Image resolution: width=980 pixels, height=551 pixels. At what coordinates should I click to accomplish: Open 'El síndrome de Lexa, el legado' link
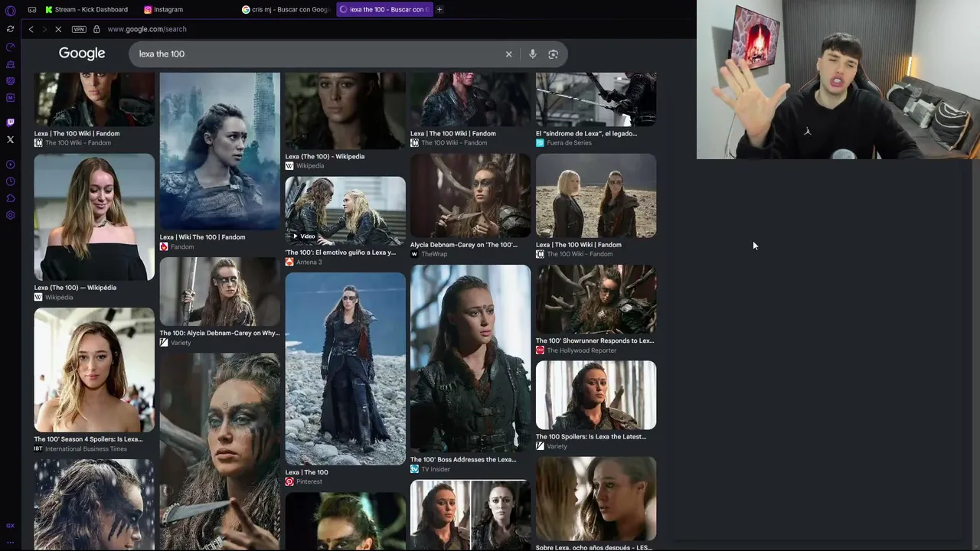tap(586, 133)
